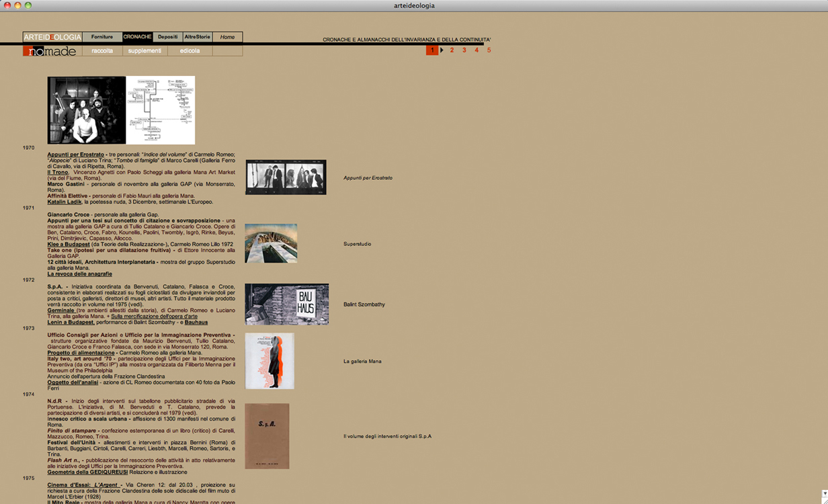Click the 'Affinità Elettive' entry heading

click(67, 196)
